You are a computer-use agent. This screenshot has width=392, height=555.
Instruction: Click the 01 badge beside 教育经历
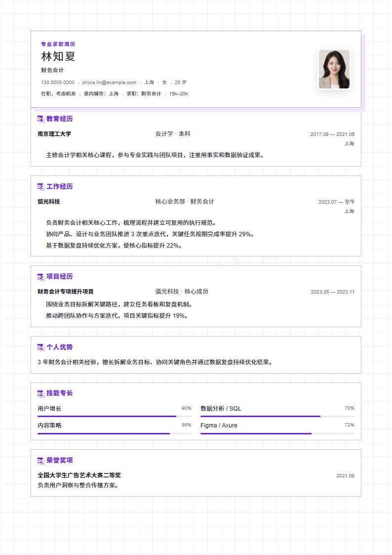click(x=40, y=119)
